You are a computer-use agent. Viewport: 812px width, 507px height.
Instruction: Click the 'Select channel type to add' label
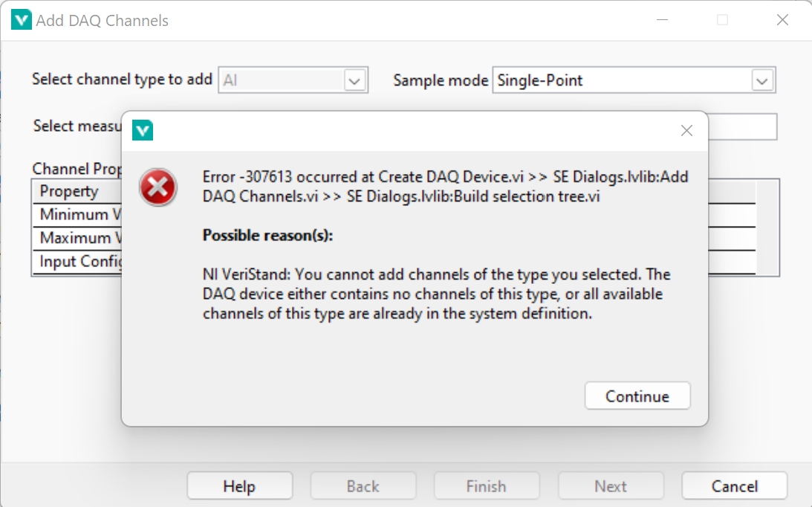click(123, 80)
